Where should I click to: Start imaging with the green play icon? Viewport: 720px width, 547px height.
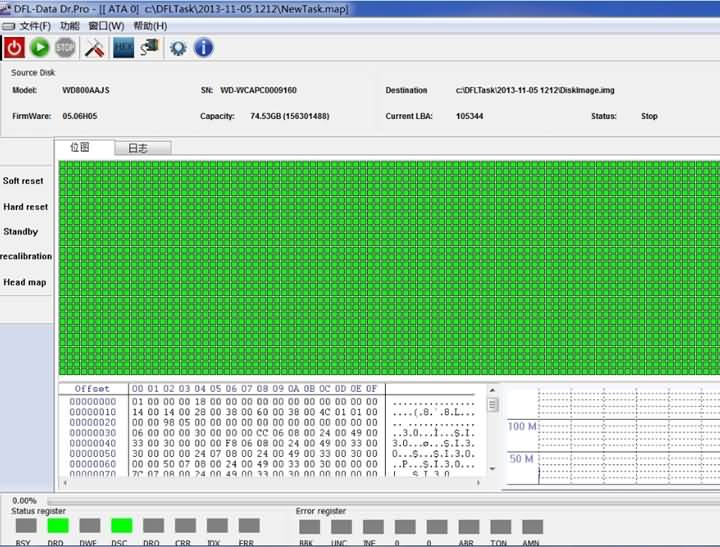tap(40, 47)
